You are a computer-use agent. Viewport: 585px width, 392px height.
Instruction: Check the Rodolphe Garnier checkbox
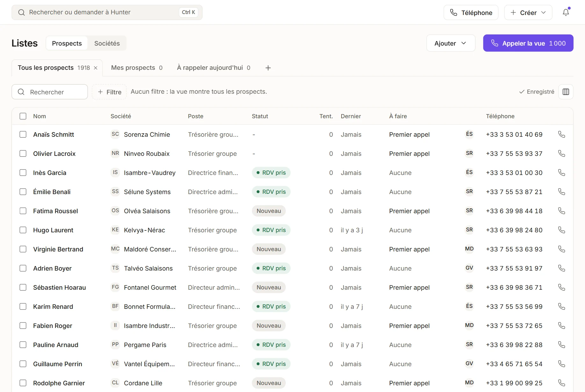coord(23,383)
